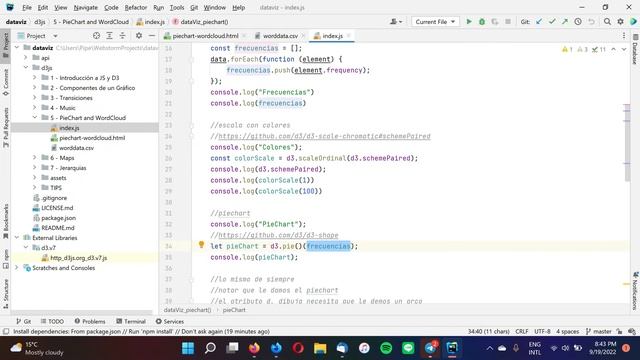Open editor tabs more options icon
This screenshot has width=640, height=360.
624,36
